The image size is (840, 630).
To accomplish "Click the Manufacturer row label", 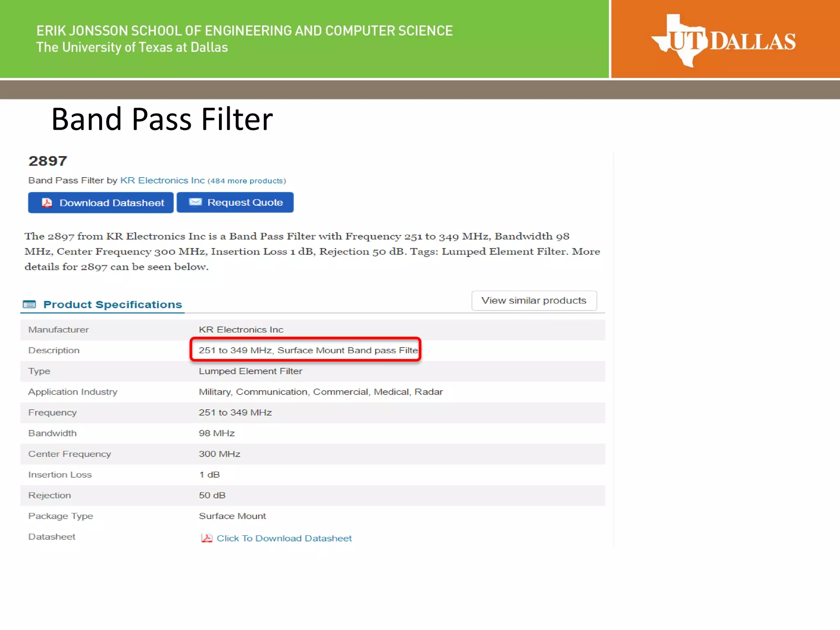I will [58, 330].
